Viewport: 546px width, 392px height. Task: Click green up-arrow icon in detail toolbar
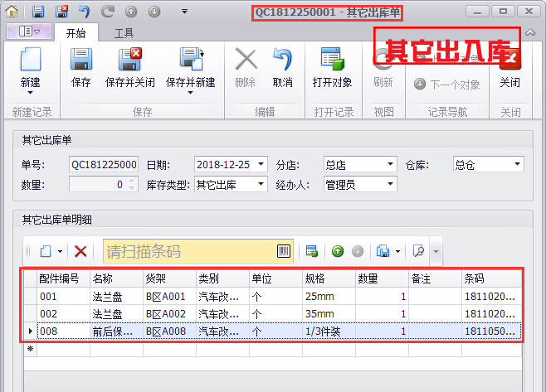tap(338, 251)
